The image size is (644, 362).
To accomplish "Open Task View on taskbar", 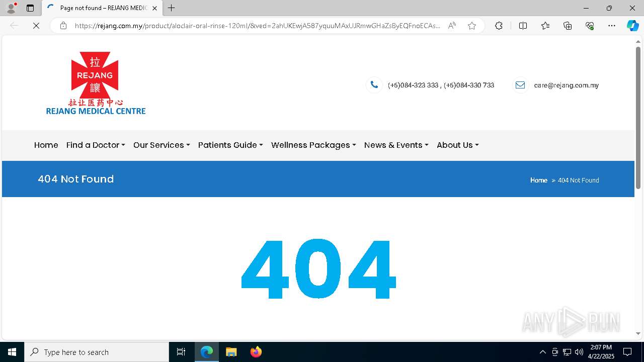I will [x=181, y=352].
